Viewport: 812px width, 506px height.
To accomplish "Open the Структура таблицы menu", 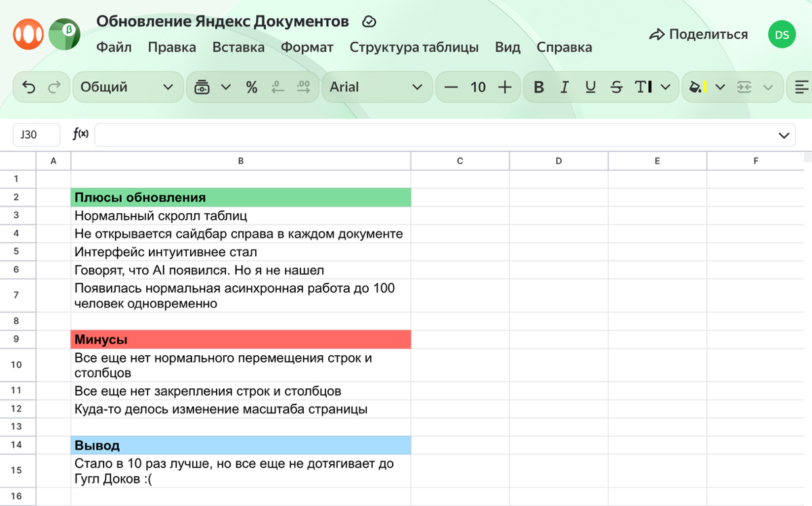I will 414,47.
